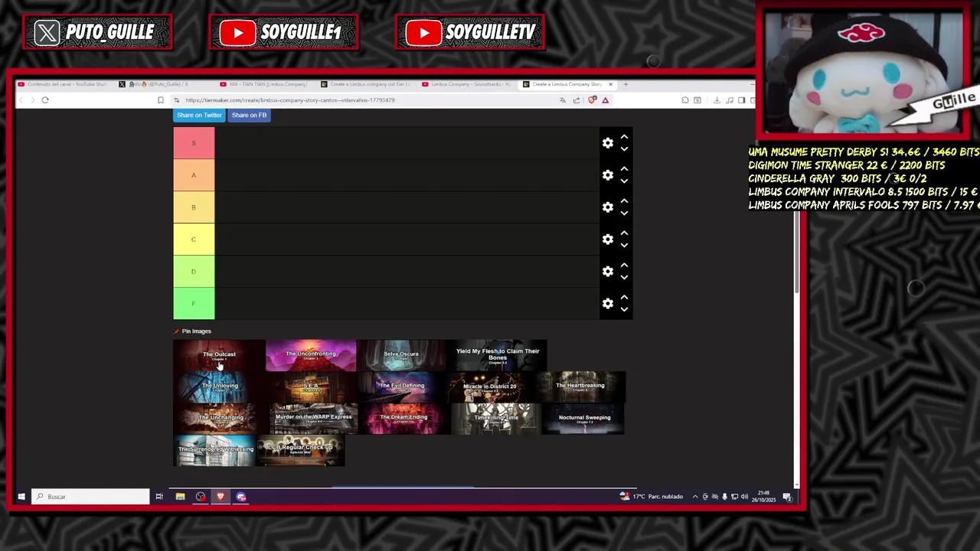This screenshot has height=551, width=980.
Task: Select Selva Oscura chapter image
Action: click(401, 355)
